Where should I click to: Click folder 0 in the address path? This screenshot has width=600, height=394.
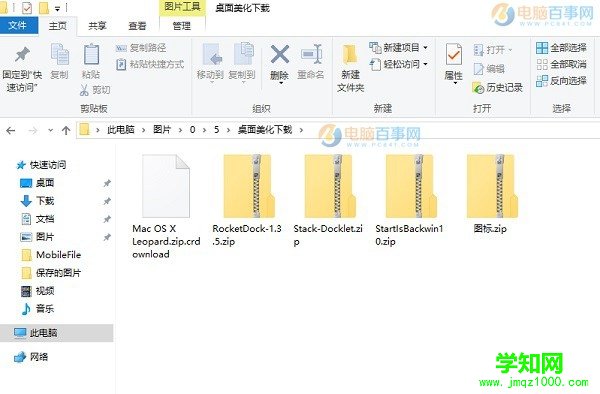[x=192, y=130]
